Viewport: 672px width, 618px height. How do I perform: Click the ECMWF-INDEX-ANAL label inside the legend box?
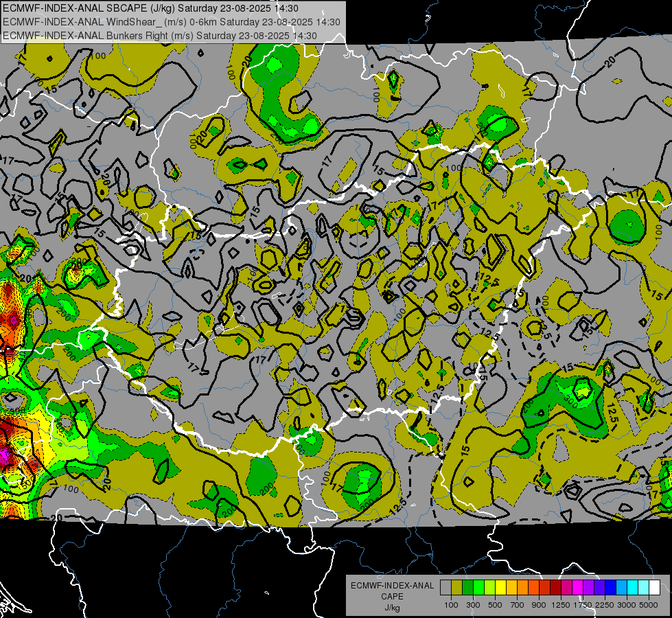click(392, 586)
